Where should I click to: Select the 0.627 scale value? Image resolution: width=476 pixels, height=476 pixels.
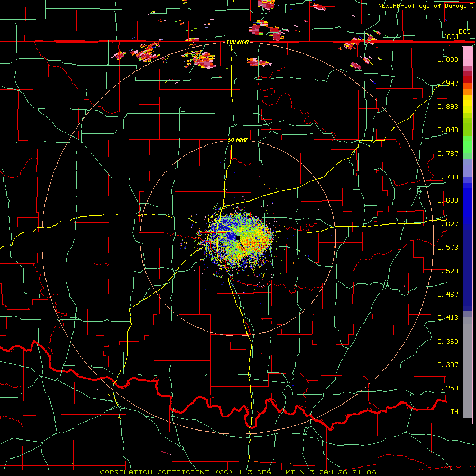click(448, 224)
